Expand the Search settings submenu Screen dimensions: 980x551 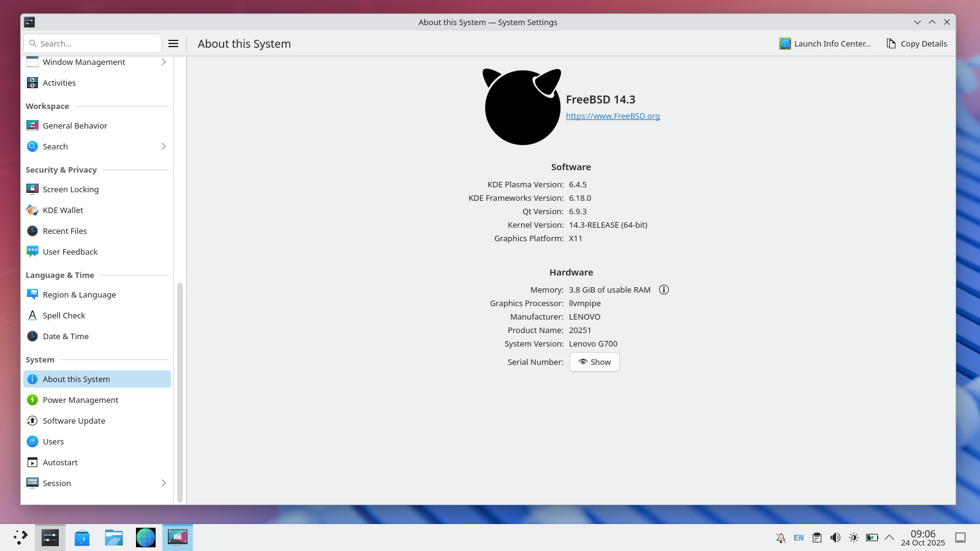(97, 146)
